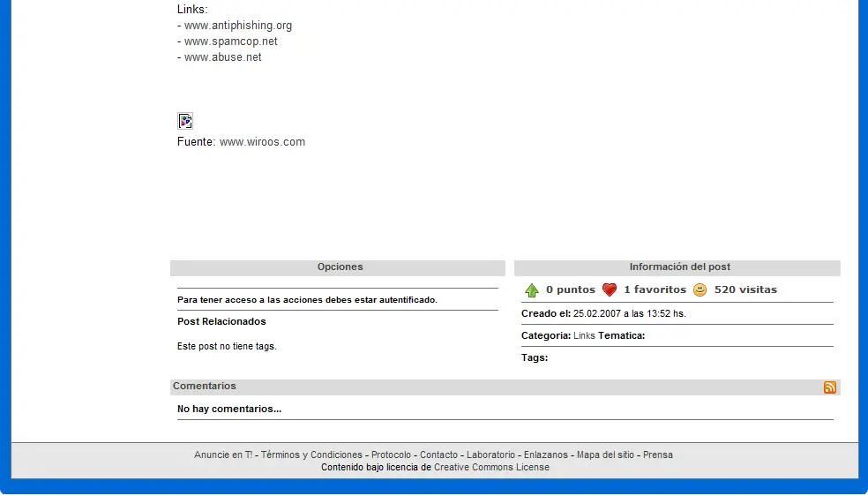This screenshot has height=496, width=868.
Task: Open the Creative Commons License link
Action: pos(491,467)
